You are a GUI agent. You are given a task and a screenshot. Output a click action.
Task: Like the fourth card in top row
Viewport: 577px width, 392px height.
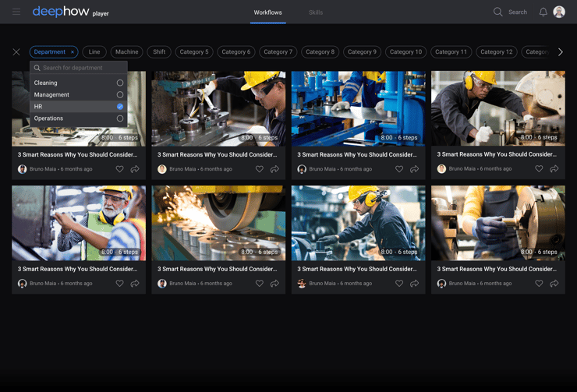click(539, 169)
